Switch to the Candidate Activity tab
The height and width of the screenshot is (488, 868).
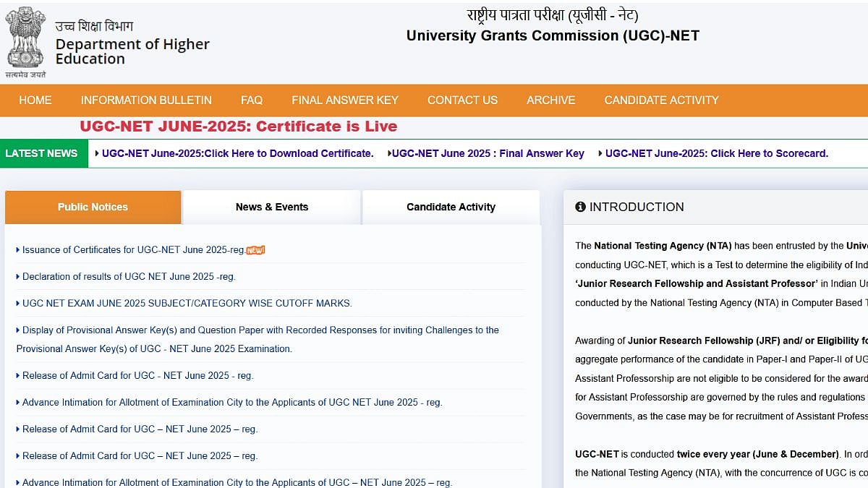(x=451, y=207)
